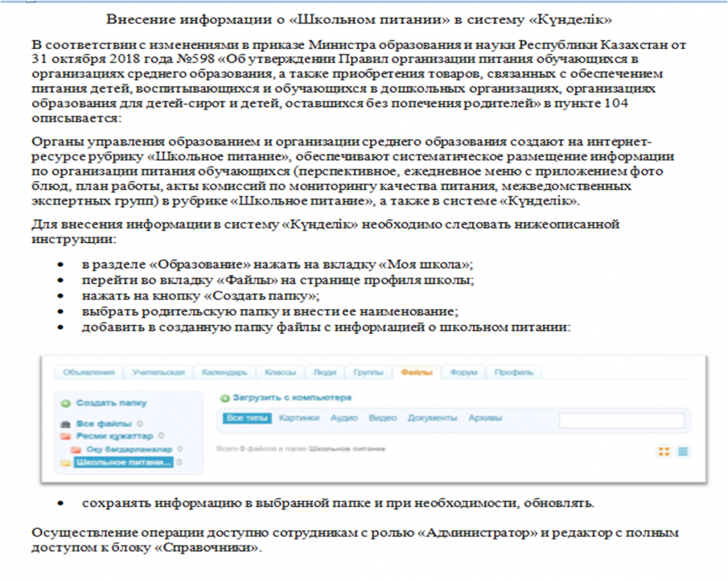Switch to orange tile grid view
This screenshot has width=728, height=581.
664,451
